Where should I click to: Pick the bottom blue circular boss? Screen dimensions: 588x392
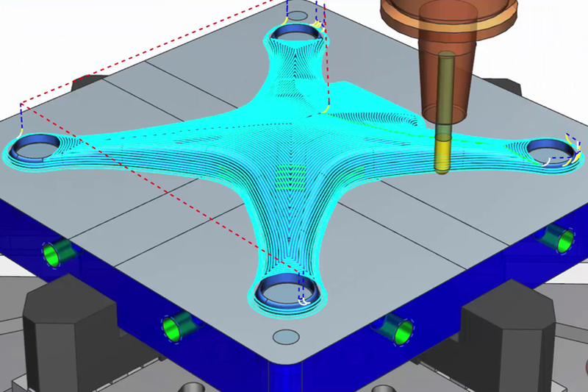click(x=287, y=291)
